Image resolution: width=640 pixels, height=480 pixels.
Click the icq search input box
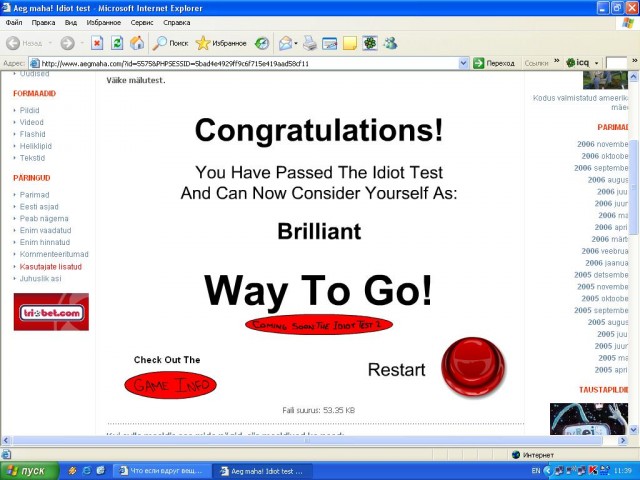pyautogui.click(x=616, y=63)
